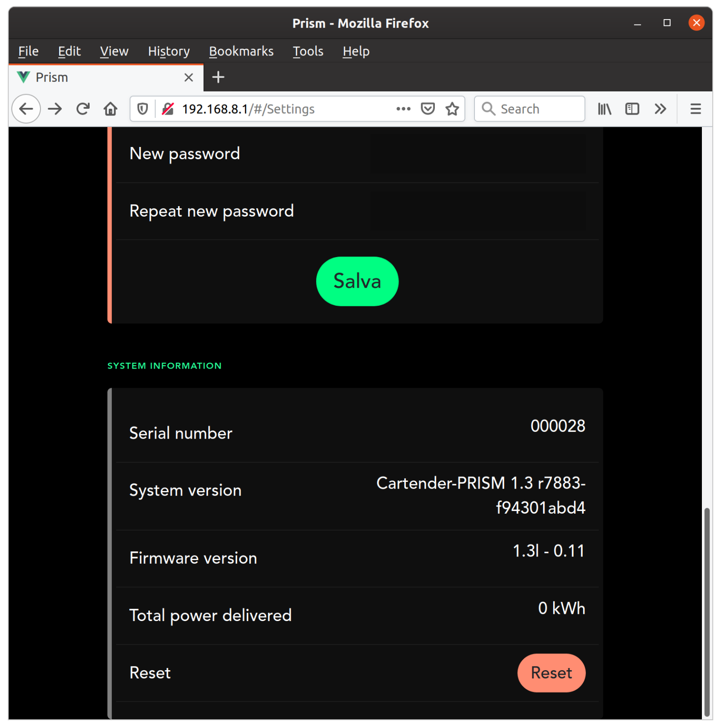Select the Cartender-PRISM system version text

click(481, 495)
